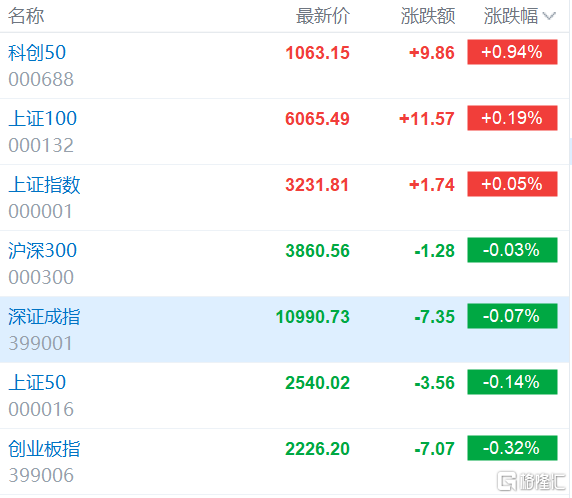
Task: Click the green -0.32% badge
Action: point(512,448)
